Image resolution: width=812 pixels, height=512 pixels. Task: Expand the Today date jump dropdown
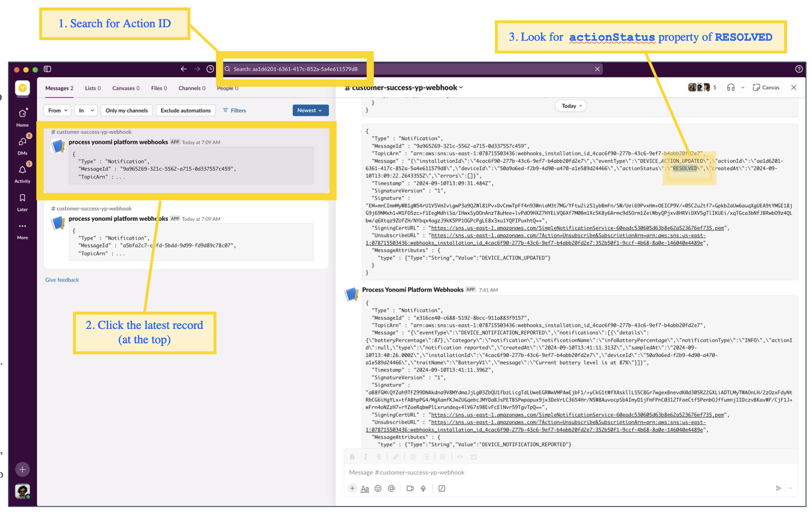click(571, 106)
